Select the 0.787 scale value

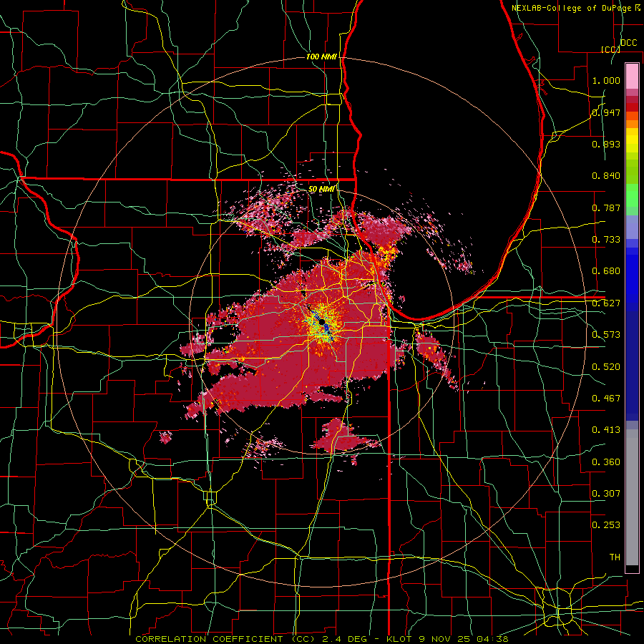606,208
